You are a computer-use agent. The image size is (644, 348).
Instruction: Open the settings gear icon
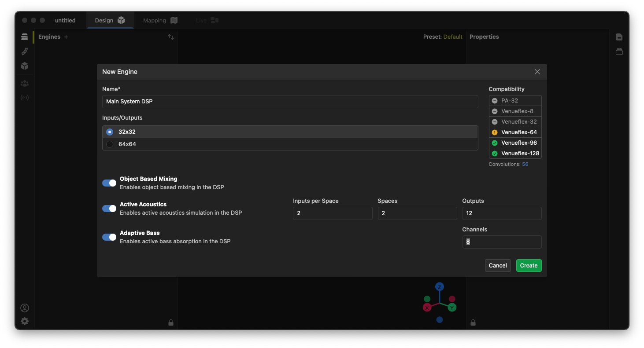(x=25, y=321)
